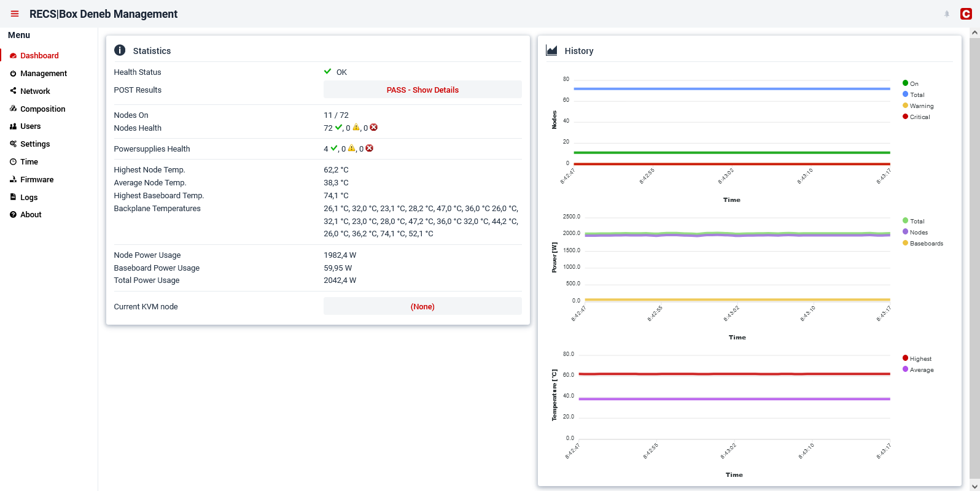Viewport: 980px width, 491px height.
Task: Click the scrollbar down arrow
Action: click(x=974, y=486)
